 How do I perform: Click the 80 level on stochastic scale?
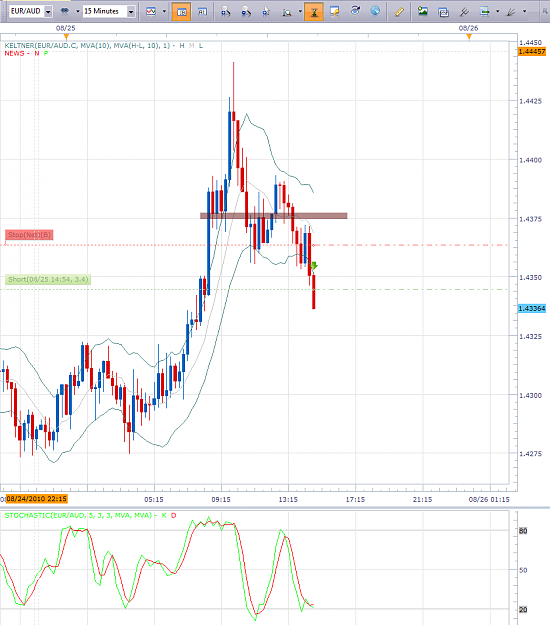(x=523, y=531)
